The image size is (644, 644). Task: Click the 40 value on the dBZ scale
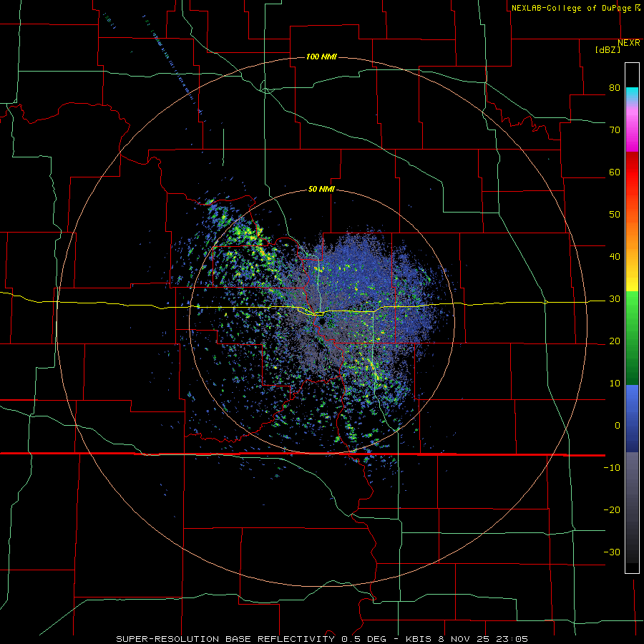pos(615,257)
